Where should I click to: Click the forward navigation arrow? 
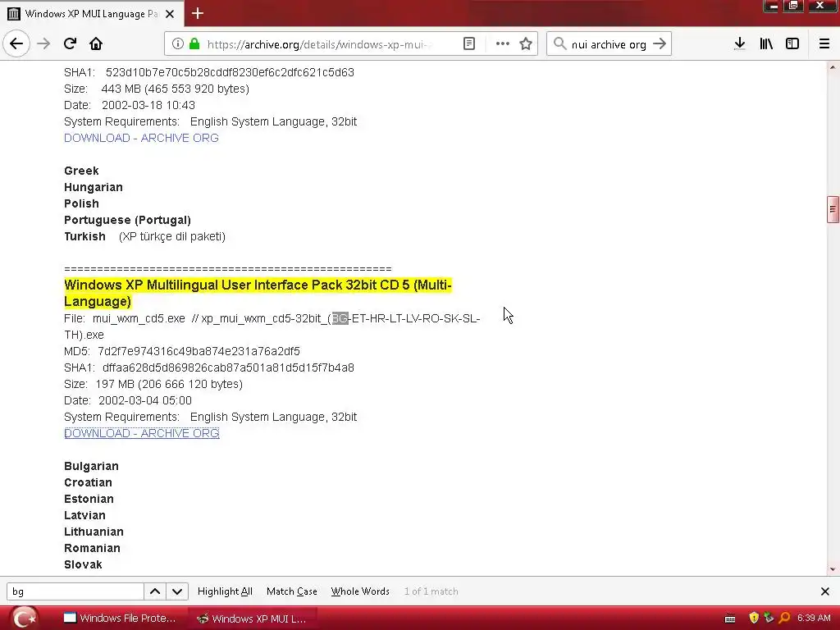point(43,44)
